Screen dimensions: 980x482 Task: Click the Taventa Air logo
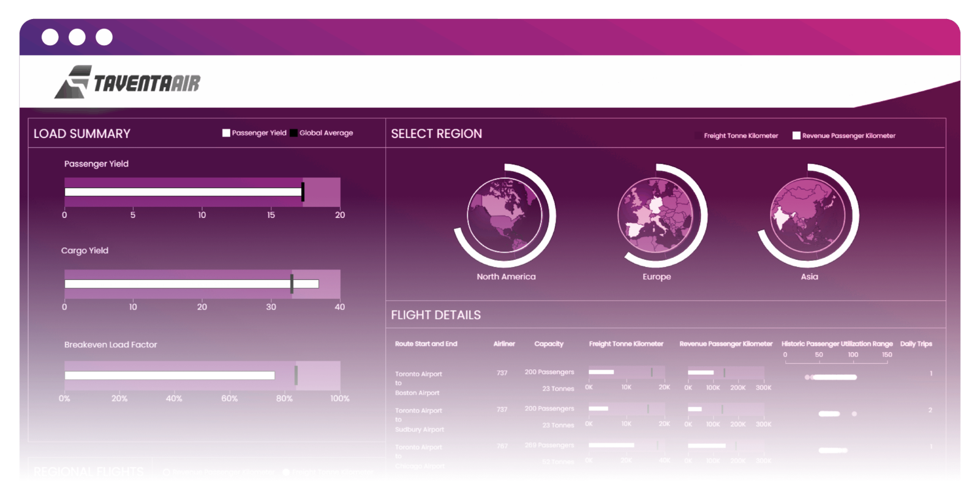click(x=127, y=82)
